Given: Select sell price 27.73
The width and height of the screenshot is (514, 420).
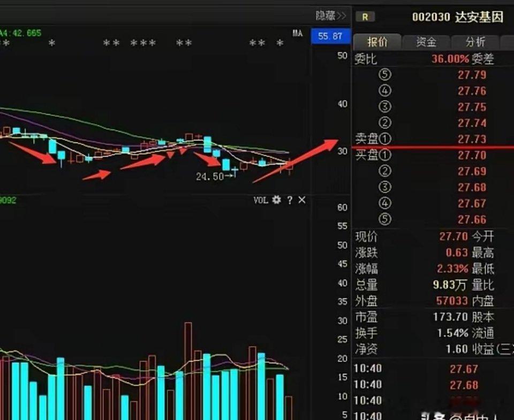Looking at the screenshot, I should [x=472, y=139].
